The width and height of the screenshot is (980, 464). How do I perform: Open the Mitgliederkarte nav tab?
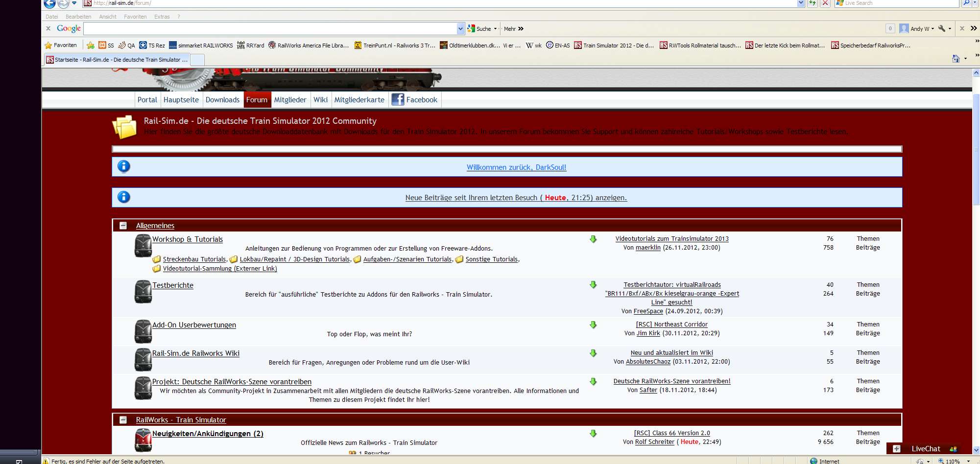(x=359, y=100)
